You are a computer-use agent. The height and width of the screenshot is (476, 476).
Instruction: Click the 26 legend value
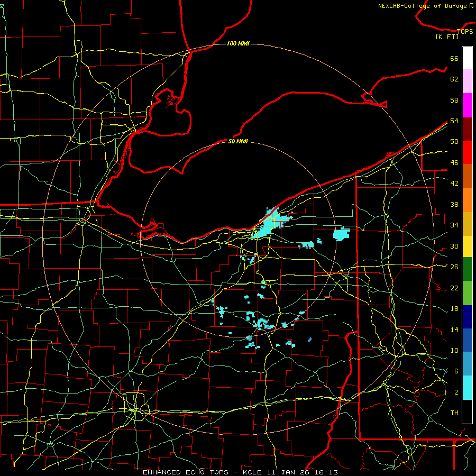[454, 267]
